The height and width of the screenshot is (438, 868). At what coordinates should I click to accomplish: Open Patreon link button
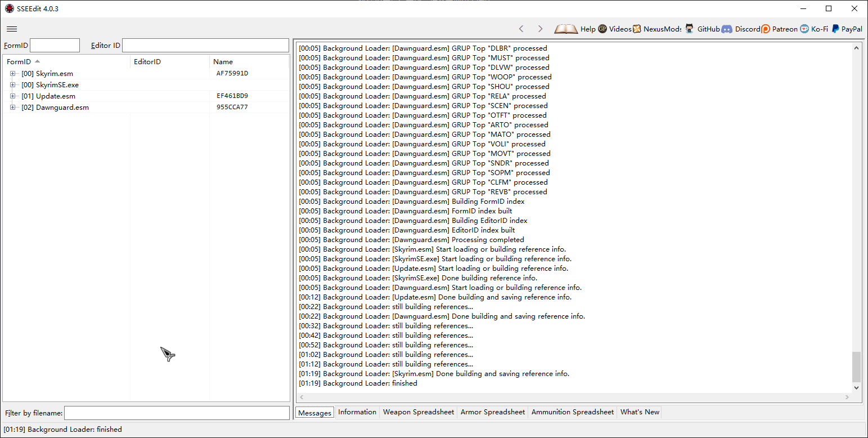tap(780, 29)
